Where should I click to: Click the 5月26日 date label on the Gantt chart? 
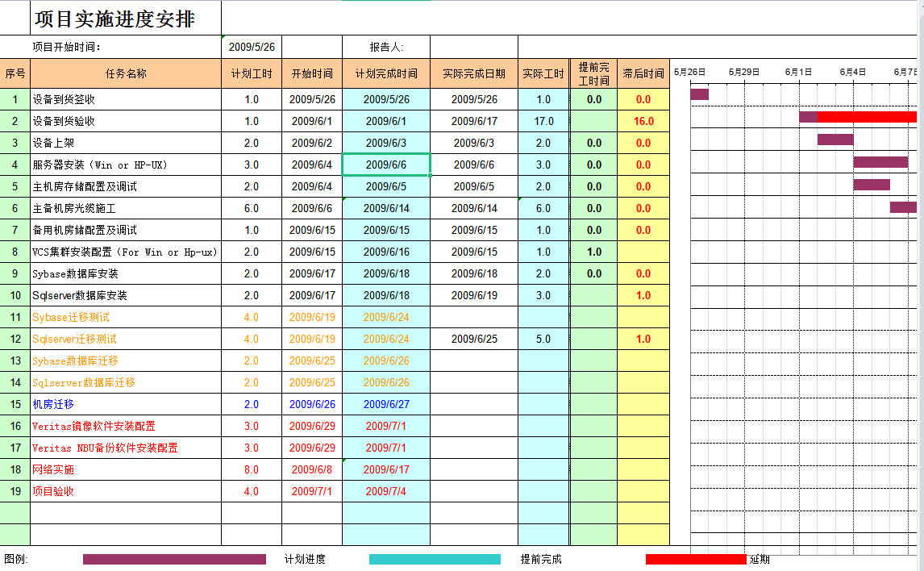(x=689, y=72)
